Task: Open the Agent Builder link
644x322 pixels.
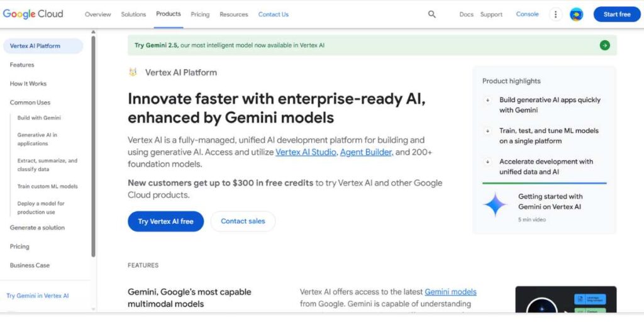Action: tap(367, 152)
